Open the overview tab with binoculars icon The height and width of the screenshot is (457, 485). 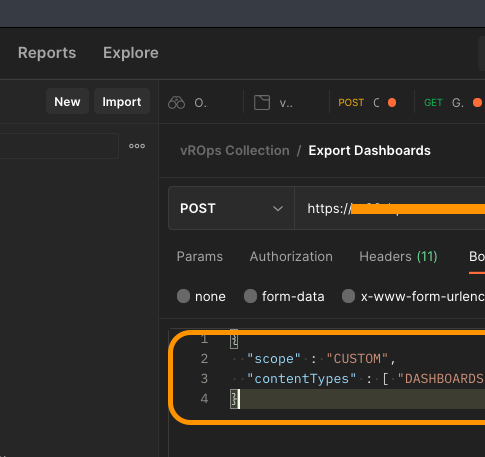[188, 103]
